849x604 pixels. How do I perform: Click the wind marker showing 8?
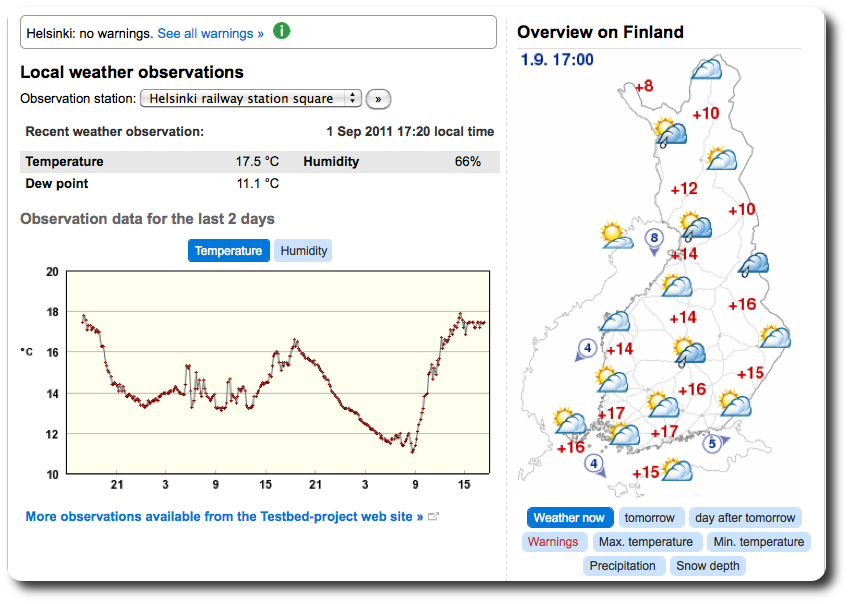point(654,239)
